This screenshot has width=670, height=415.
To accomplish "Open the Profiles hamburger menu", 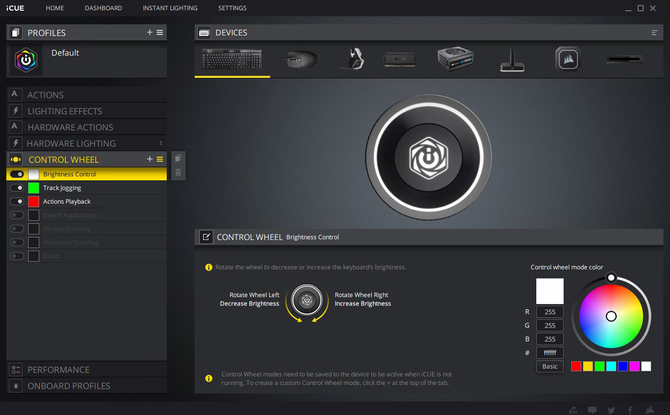I will tap(160, 32).
